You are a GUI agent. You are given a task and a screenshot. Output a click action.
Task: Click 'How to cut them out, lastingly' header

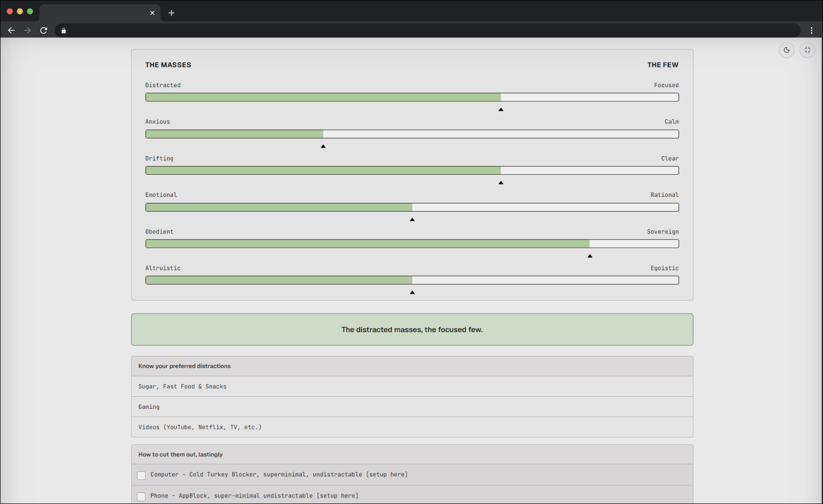(x=412, y=454)
